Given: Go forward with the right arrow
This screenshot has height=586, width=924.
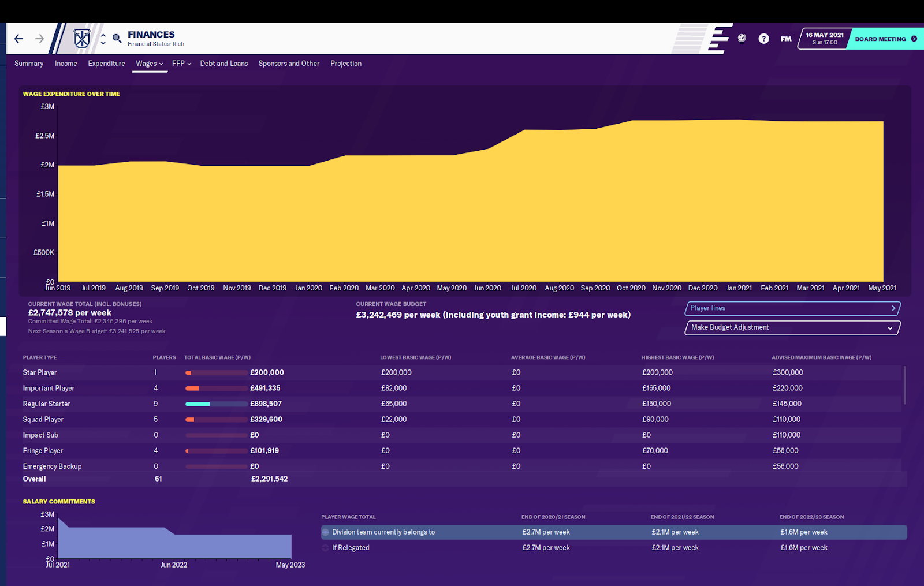Looking at the screenshot, I should pyautogui.click(x=39, y=39).
